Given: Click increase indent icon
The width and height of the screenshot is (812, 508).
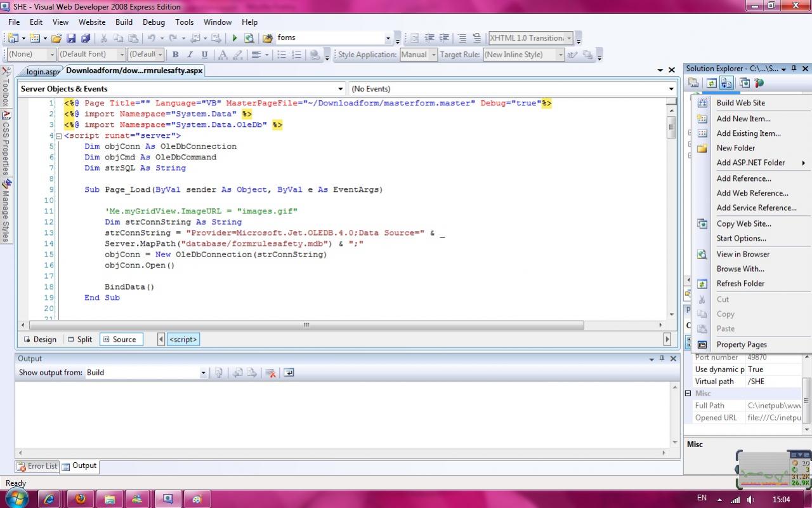Looking at the screenshot, I should tap(444, 38).
